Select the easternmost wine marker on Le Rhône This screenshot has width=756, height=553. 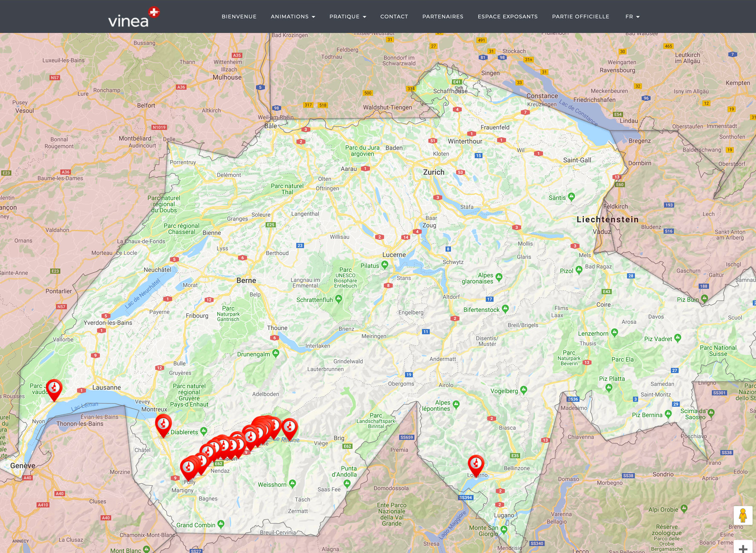pos(290,427)
